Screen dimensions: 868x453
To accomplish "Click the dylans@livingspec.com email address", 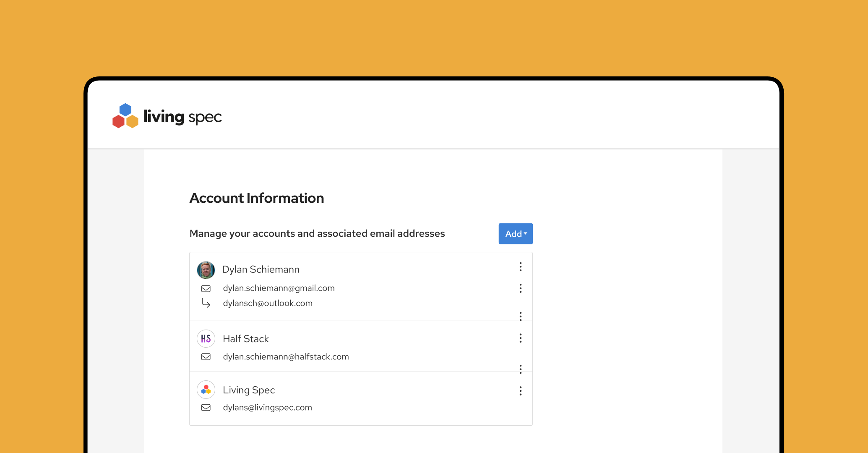I will [268, 407].
